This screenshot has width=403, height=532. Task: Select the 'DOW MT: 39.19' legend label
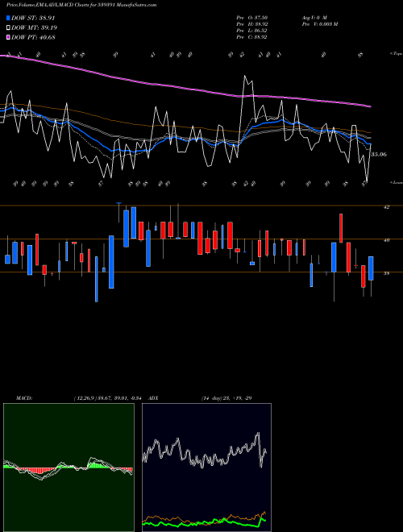coord(34,27)
